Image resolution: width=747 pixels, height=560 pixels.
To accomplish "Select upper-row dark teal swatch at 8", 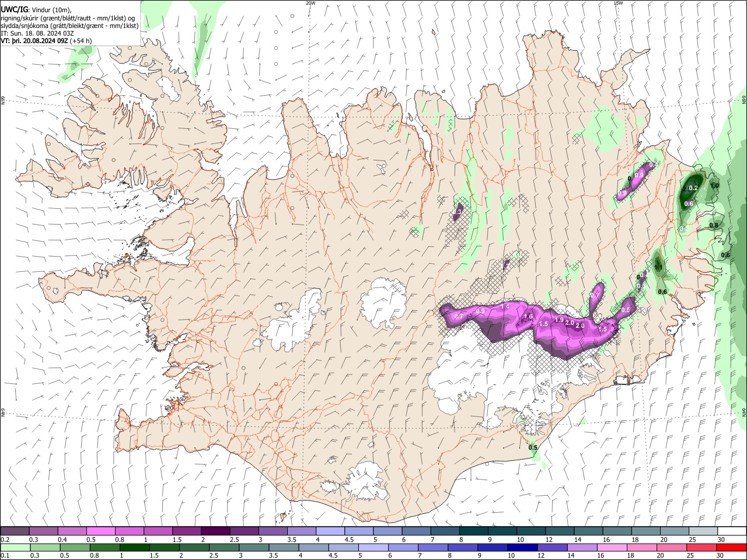I will [x=473, y=531].
